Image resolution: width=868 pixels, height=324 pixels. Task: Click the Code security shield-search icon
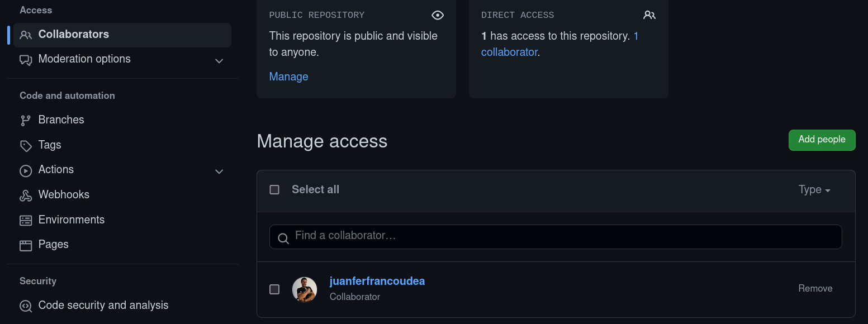point(26,306)
